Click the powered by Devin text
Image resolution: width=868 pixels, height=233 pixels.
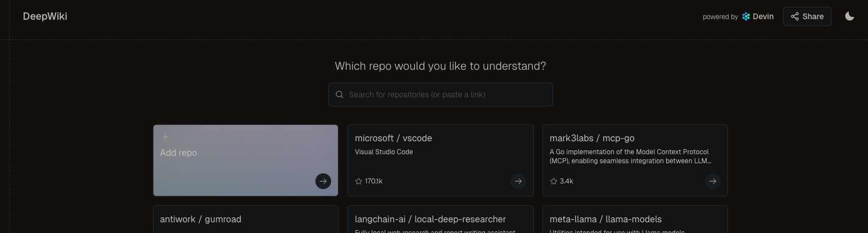[738, 16]
